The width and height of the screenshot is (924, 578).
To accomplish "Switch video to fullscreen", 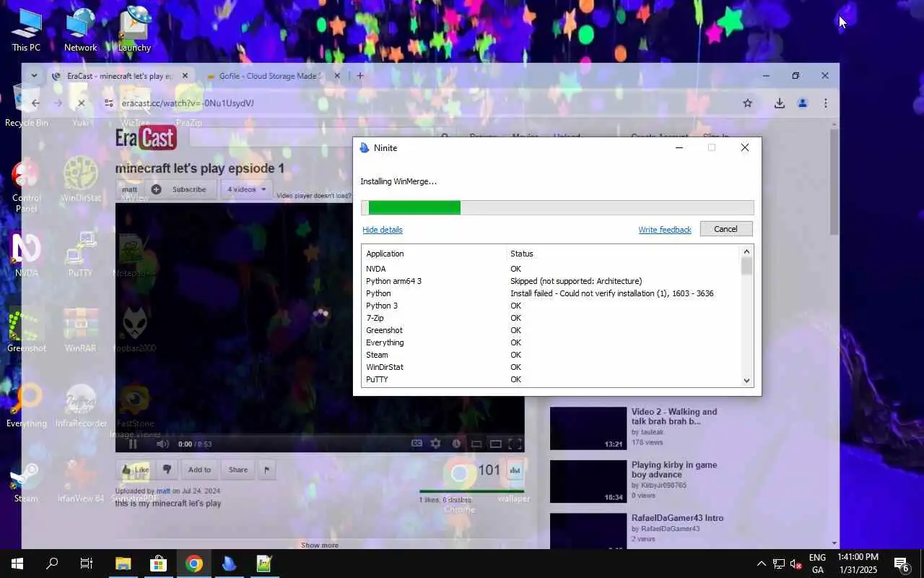I will [515, 444].
